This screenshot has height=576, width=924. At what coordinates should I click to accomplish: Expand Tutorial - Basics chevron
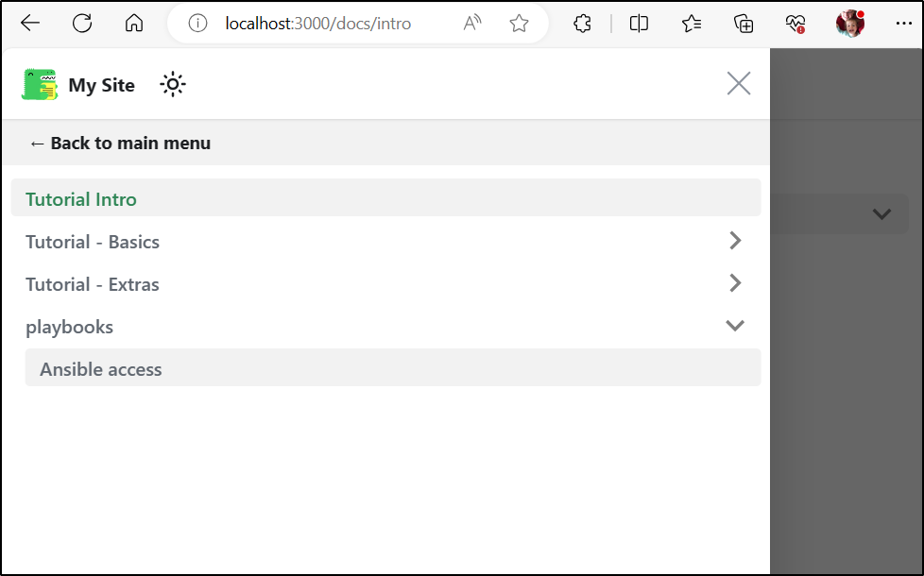(x=735, y=240)
